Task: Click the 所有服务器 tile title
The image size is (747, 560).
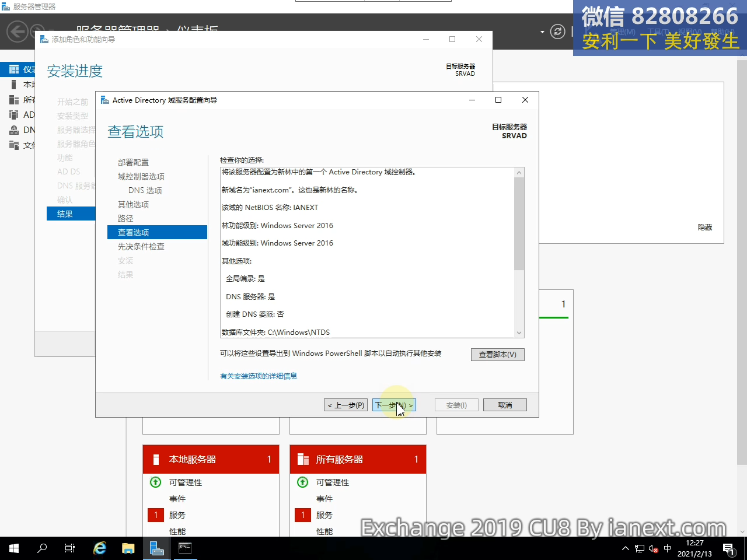Action: 340,460
